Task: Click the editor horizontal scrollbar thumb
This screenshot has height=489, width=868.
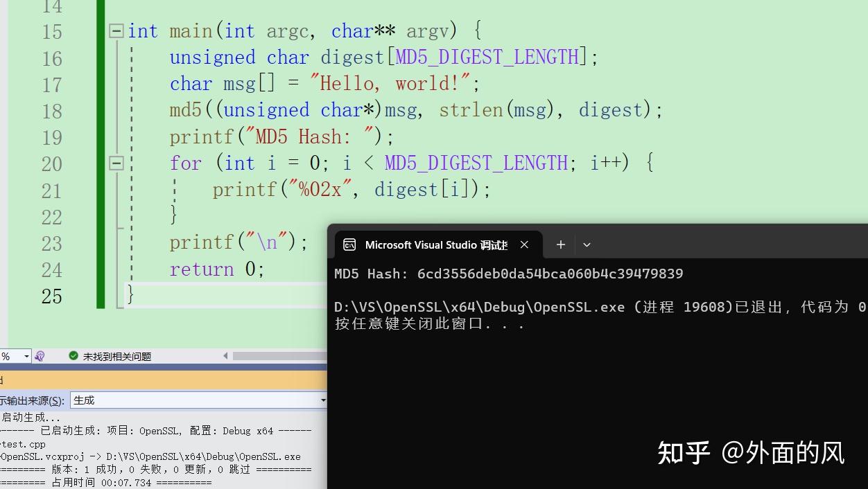Action: click(x=279, y=356)
